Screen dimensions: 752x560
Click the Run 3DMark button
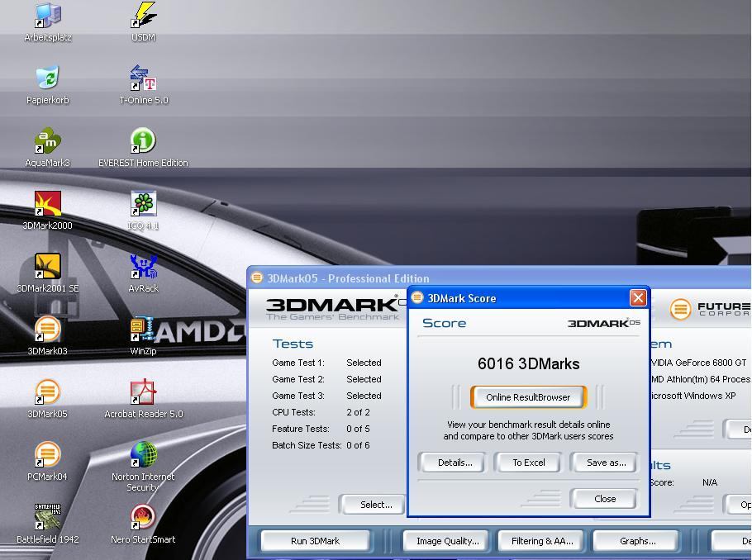click(x=315, y=541)
